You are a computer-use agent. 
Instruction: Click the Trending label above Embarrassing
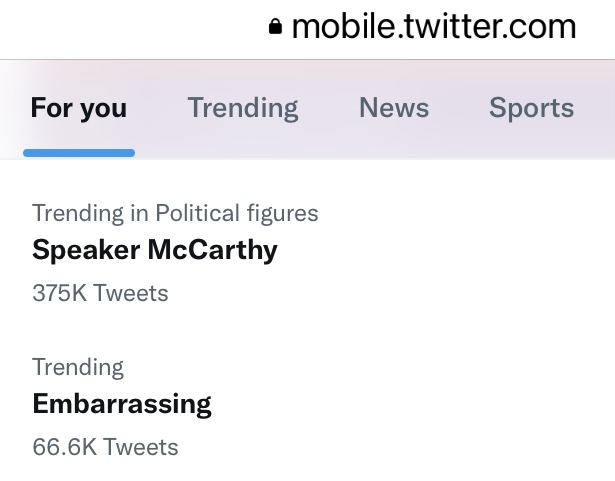(78, 368)
